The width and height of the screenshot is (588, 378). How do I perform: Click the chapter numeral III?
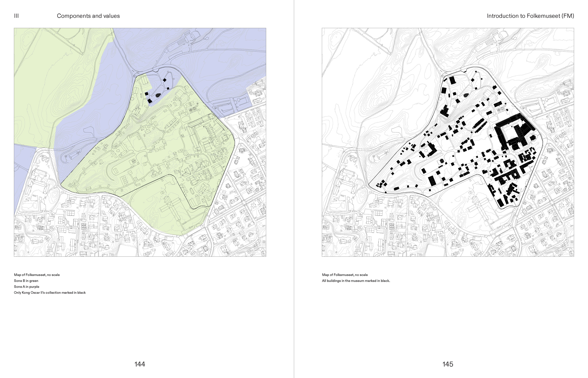pyautogui.click(x=16, y=16)
